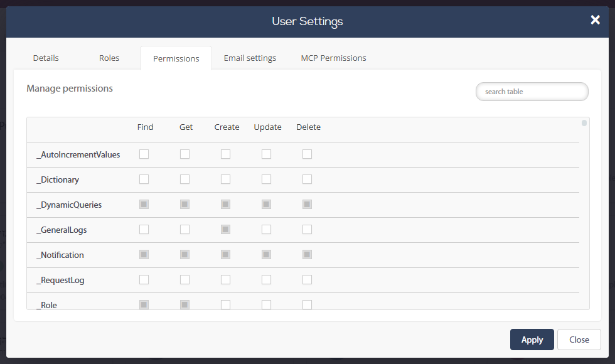Click the Get column header
The width and height of the screenshot is (615, 364).
(186, 127)
